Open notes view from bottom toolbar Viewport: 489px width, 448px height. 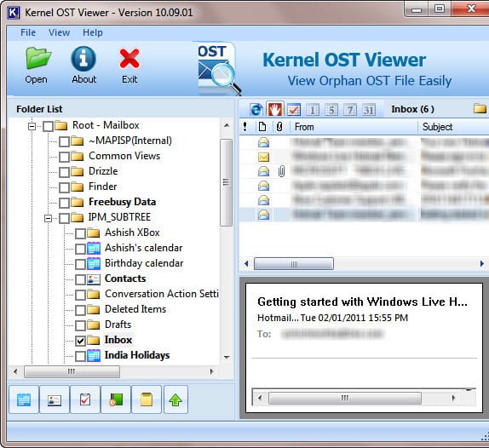click(x=147, y=399)
